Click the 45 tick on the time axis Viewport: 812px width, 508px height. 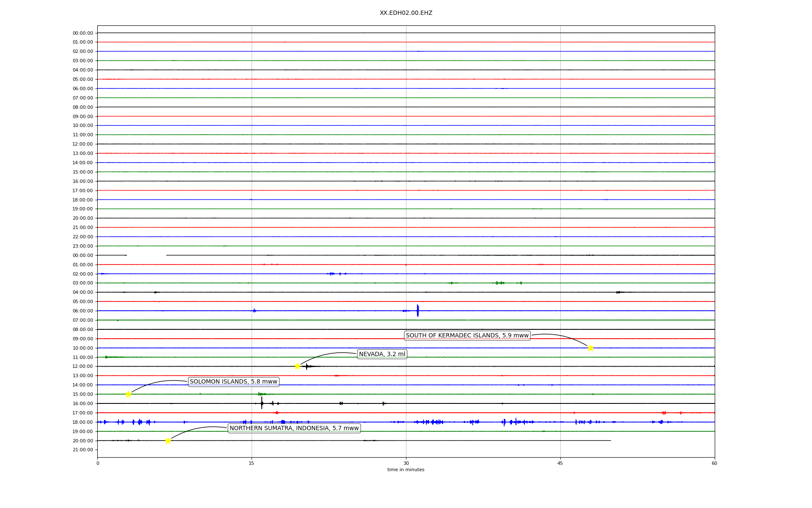(x=560, y=463)
